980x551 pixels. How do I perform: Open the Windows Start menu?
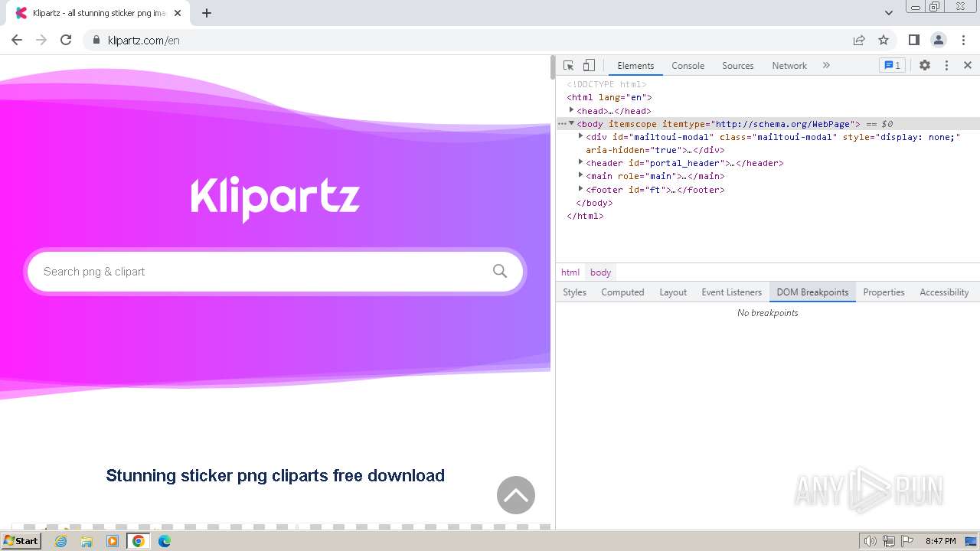tap(21, 541)
